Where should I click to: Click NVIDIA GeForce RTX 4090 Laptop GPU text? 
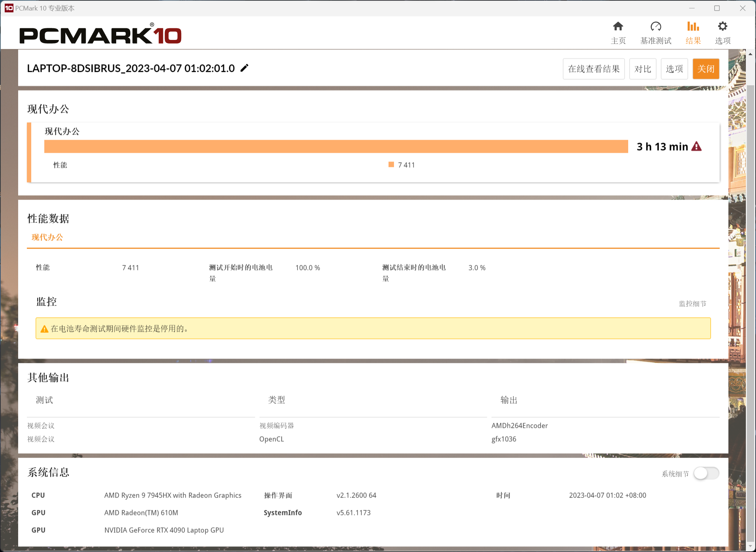(x=164, y=530)
